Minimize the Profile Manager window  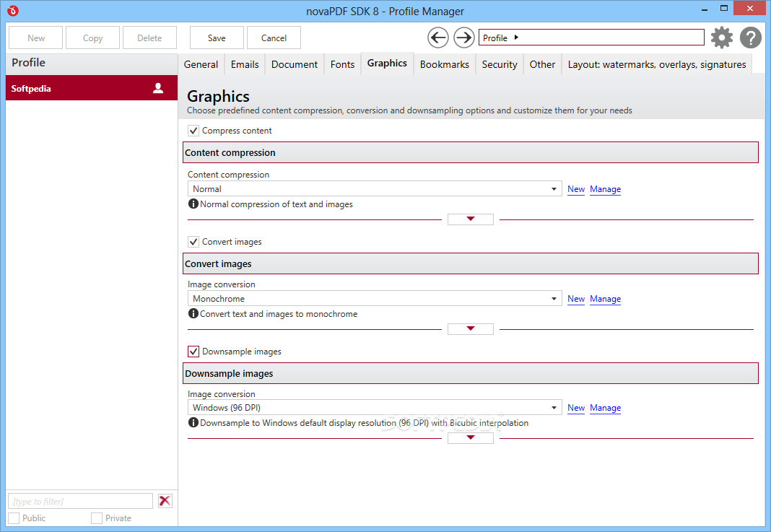pos(705,9)
